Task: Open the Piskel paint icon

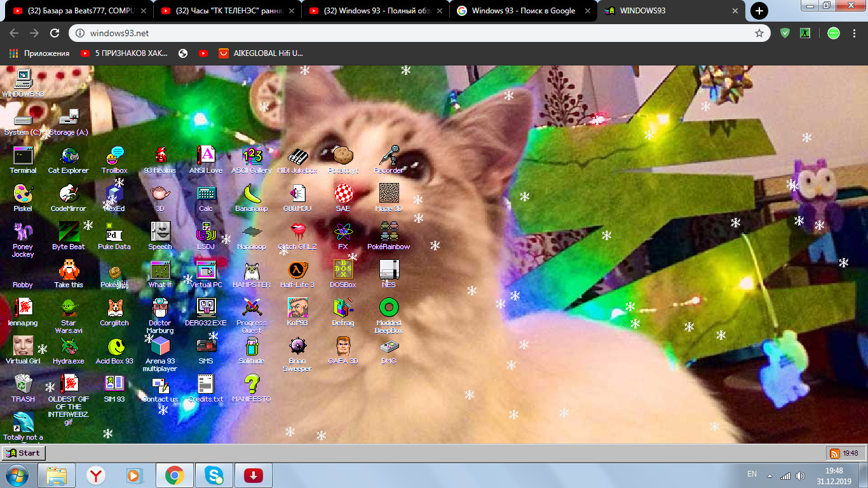Action: click(x=23, y=194)
